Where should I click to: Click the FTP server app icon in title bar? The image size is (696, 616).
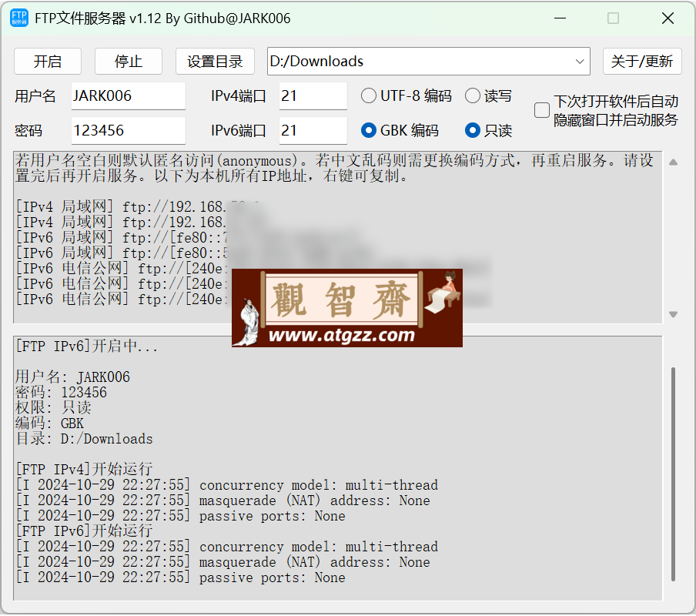(x=19, y=18)
